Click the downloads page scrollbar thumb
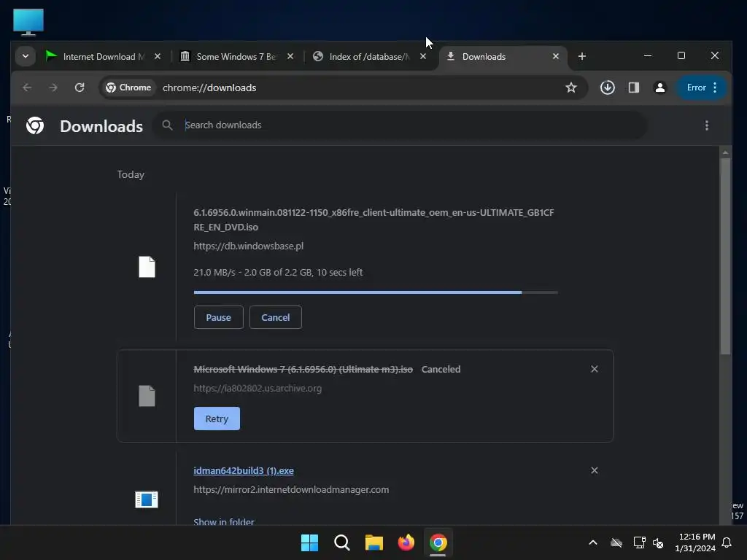Screen dimensions: 747x560 pyautogui.click(x=725, y=256)
